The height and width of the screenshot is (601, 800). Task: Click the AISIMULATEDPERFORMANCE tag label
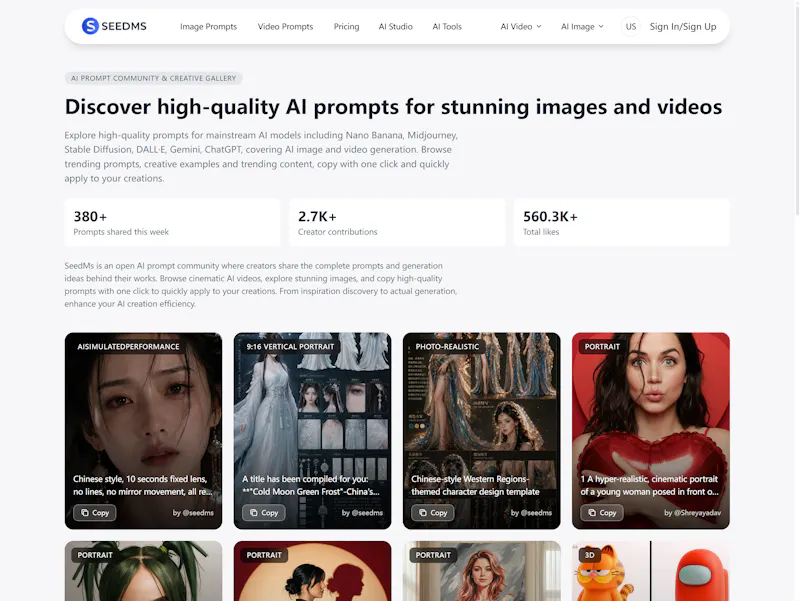(128, 346)
